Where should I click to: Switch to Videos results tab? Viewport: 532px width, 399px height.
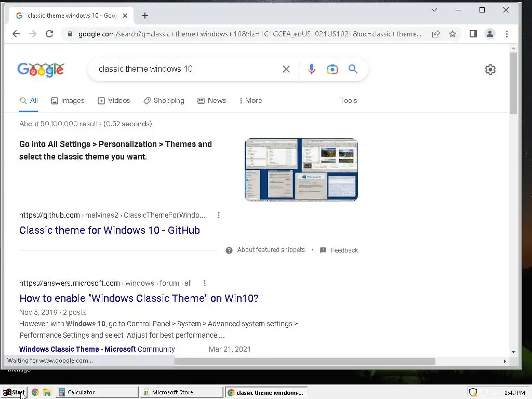pos(114,100)
